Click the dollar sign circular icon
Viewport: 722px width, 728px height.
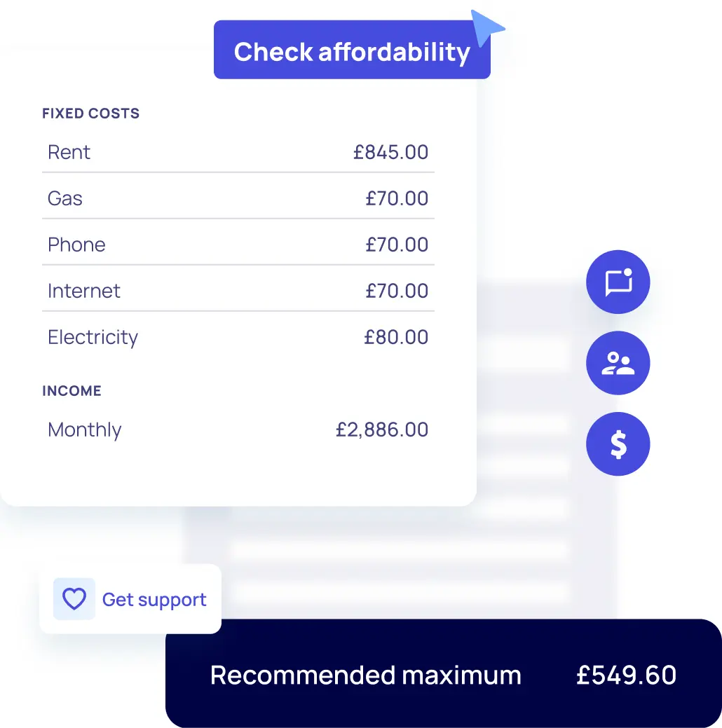coord(618,444)
